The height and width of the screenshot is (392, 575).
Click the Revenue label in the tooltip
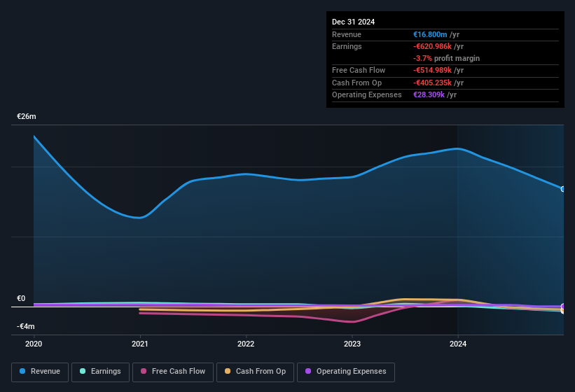[x=347, y=34]
